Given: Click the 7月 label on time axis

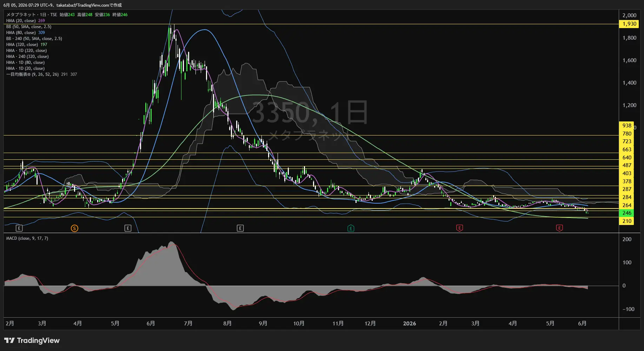Looking at the screenshot, I should coord(188,324).
